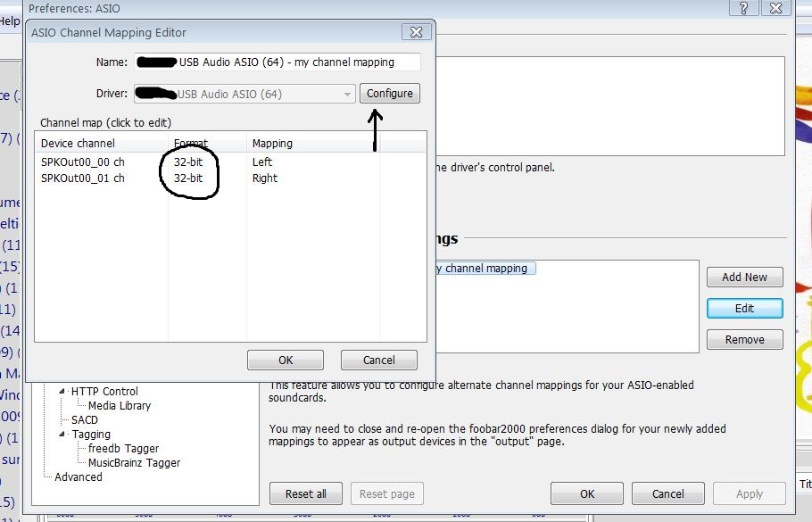Open the Driver dropdown list
The image size is (812, 522).
(244, 94)
